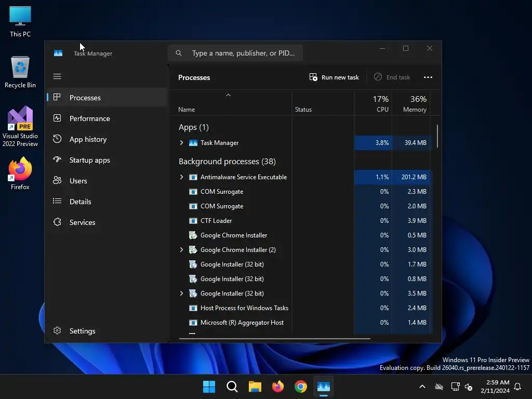Screen dimensions: 532x399
Task: Click the Services puzzle icon
Action: (57, 222)
